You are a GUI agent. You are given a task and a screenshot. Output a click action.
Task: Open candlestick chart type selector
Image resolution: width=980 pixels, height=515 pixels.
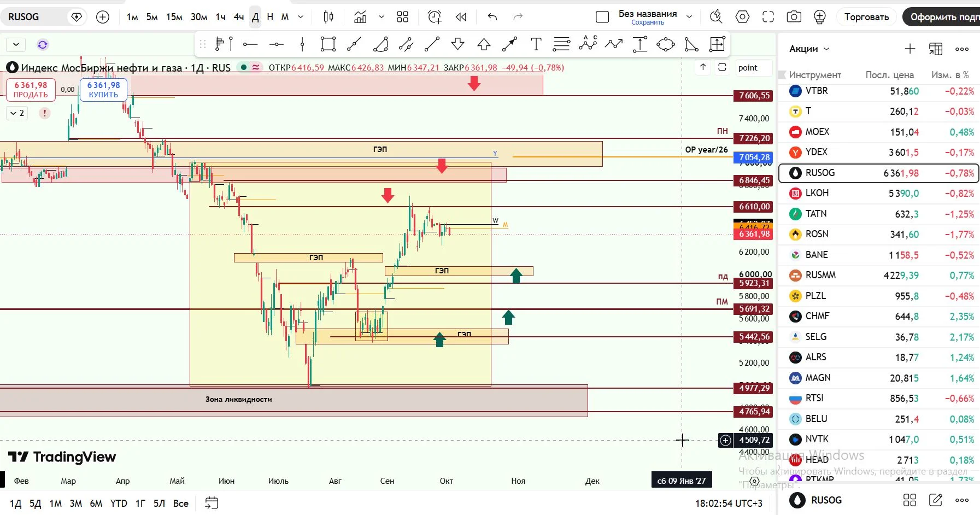point(328,17)
